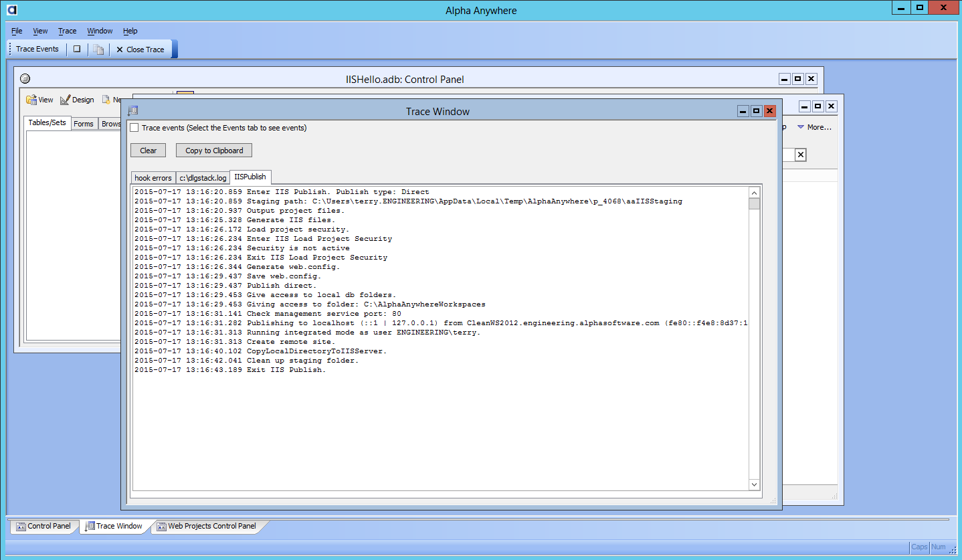
Task: Click the log line 'Exit IIS Publish.'
Action: pos(230,370)
